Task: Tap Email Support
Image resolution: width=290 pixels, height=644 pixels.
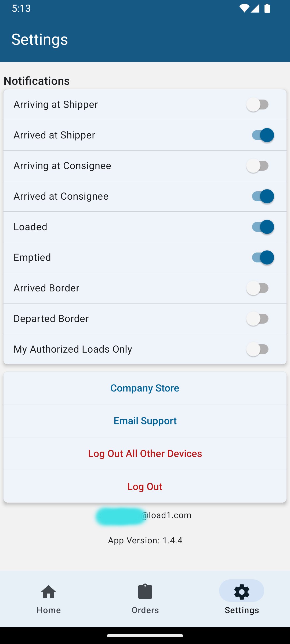Action: coord(145,421)
